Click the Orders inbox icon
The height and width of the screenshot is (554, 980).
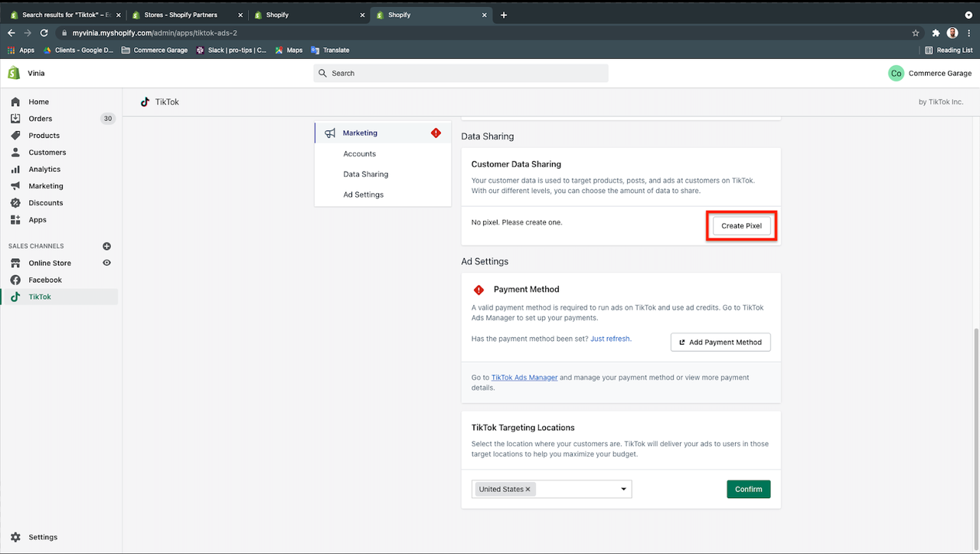(x=15, y=119)
